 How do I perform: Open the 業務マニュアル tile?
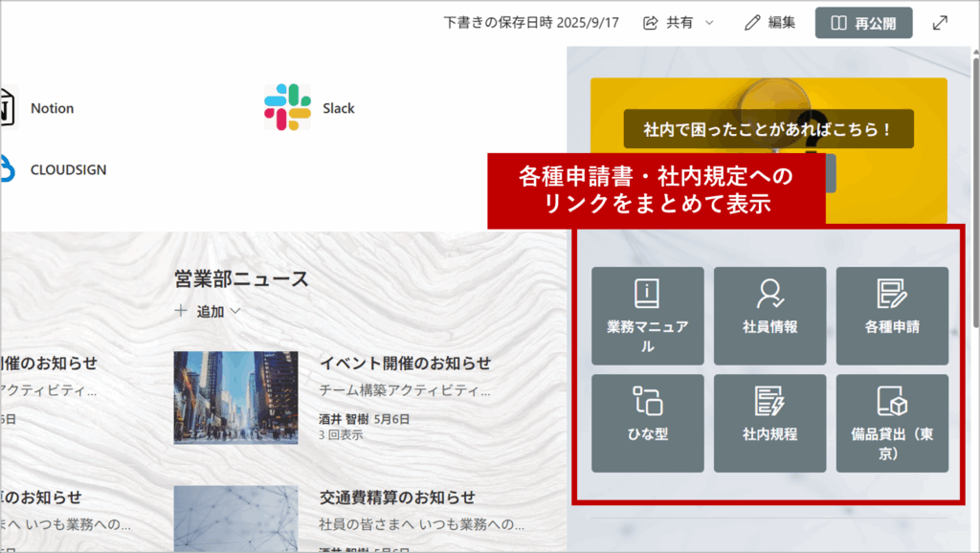click(648, 316)
